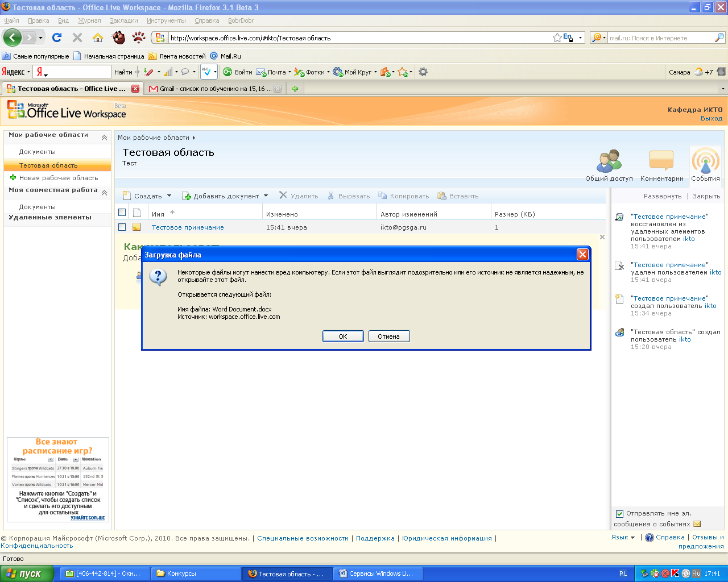This screenshot has height=582, width=728.
Task: Open the Язык language dropdown
Action: click(623, 538)
